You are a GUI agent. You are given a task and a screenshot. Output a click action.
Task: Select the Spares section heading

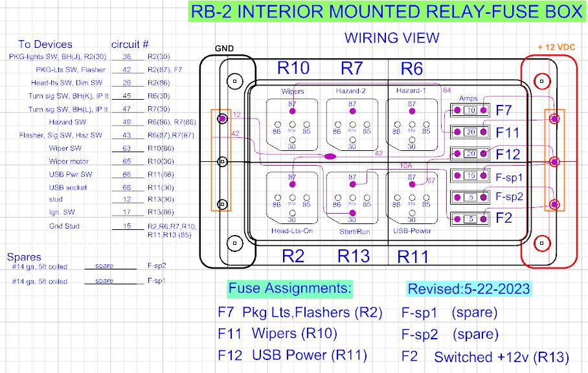click(x=24, y=257)
